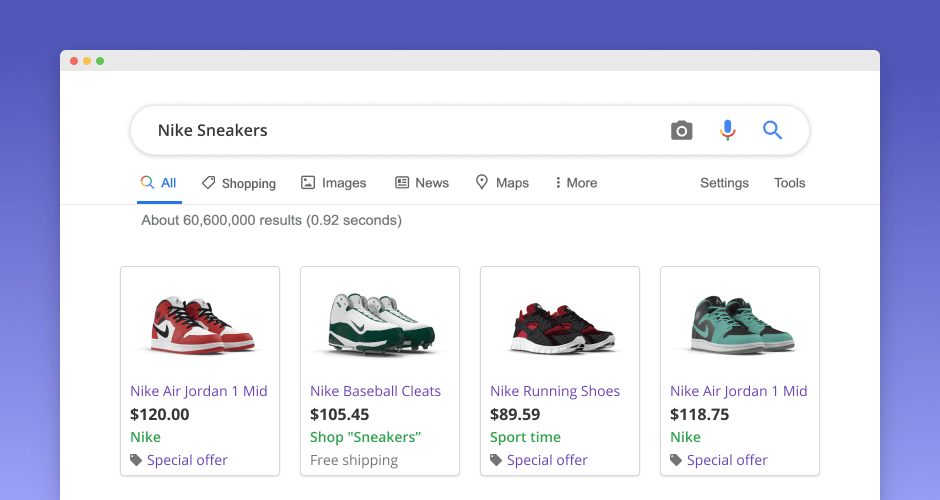The image size is (940, 500).
Task: Switch to the Images tab
Action: (x=333, y=183)
